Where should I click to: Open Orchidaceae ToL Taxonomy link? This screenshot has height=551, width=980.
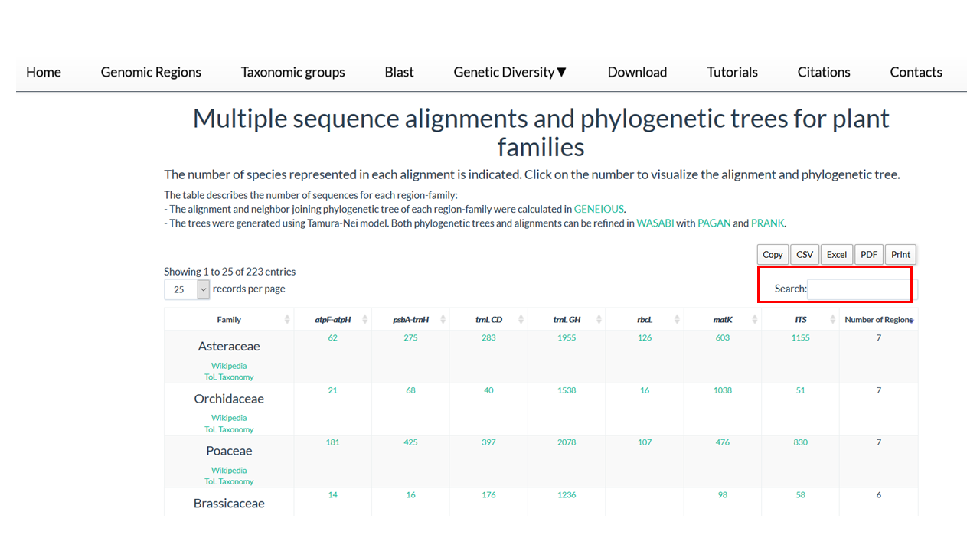[x=229, y=429]
